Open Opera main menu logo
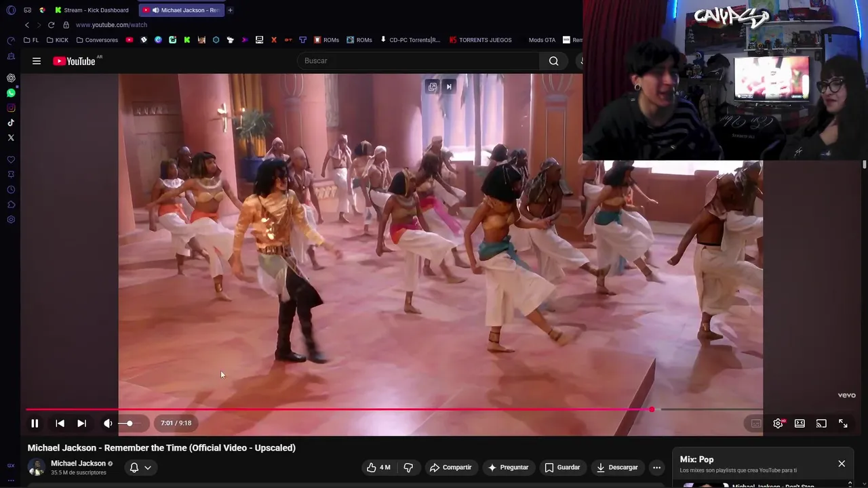The image size is (868, 488). click(11, 10)
